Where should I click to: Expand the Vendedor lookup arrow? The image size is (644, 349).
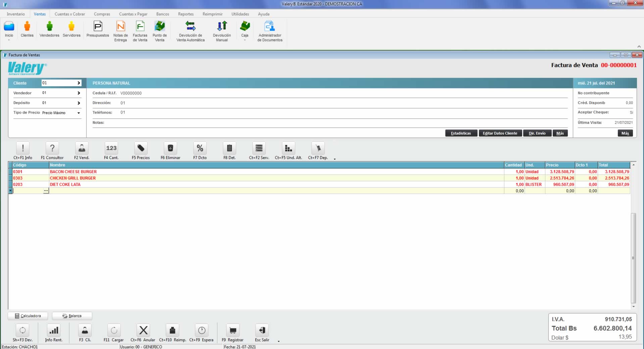(x=79, y=93)
